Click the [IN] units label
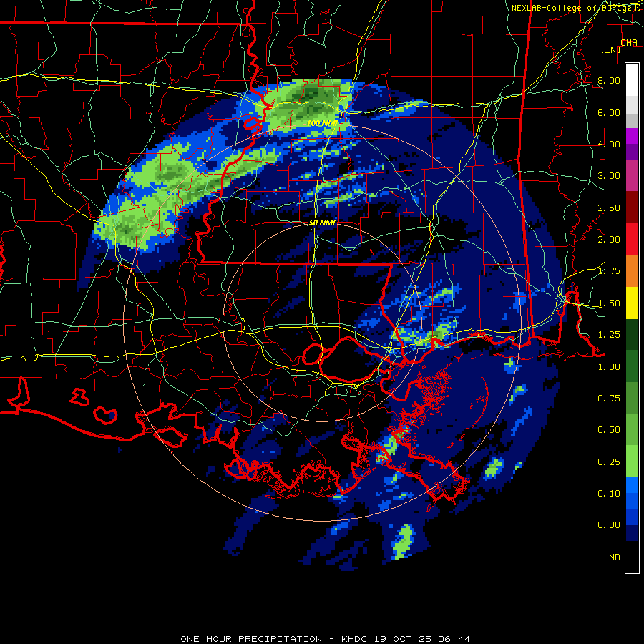Screen dimensions: 644x644 point(610,49)
